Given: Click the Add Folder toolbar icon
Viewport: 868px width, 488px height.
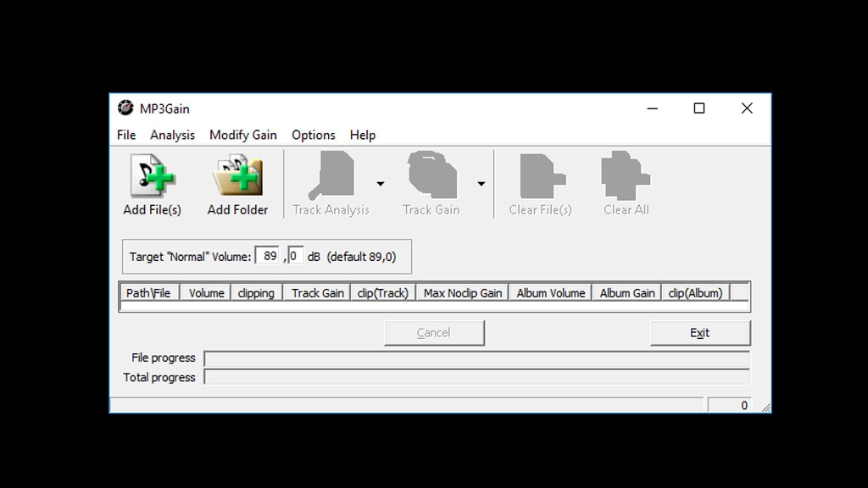Looking at the screenshot, I should click(237, 176).
